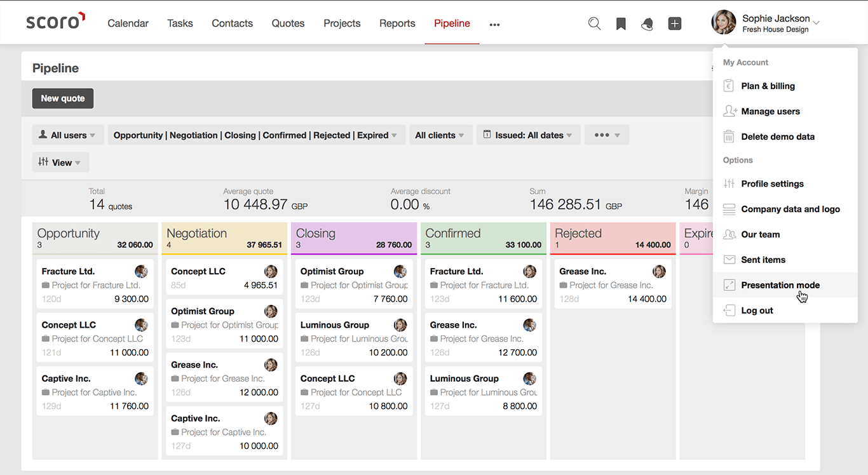This screenshot has width=868, height=475.
Task: Click briefcase icon on Confirmed Grease Inc. card
Action: coord(434,339)
